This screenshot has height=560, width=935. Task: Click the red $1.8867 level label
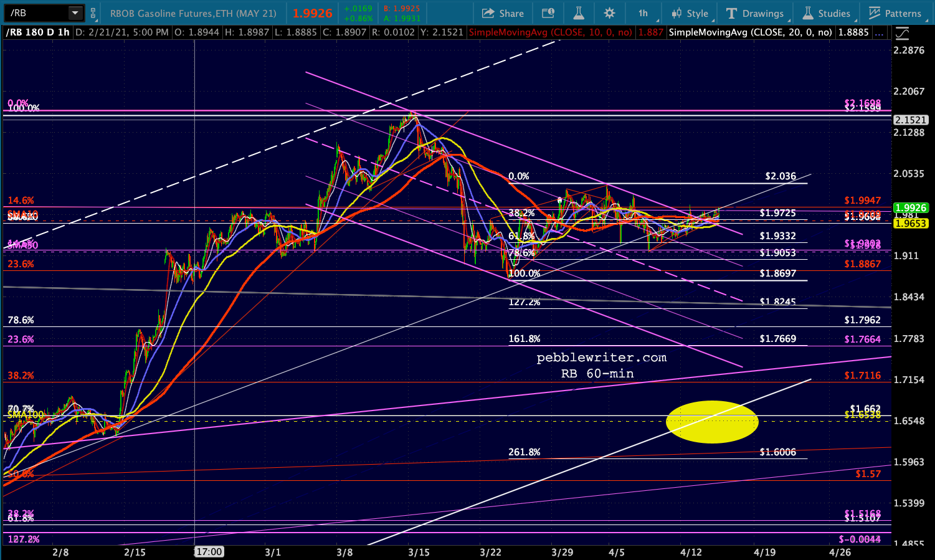[x=863, y=264]
